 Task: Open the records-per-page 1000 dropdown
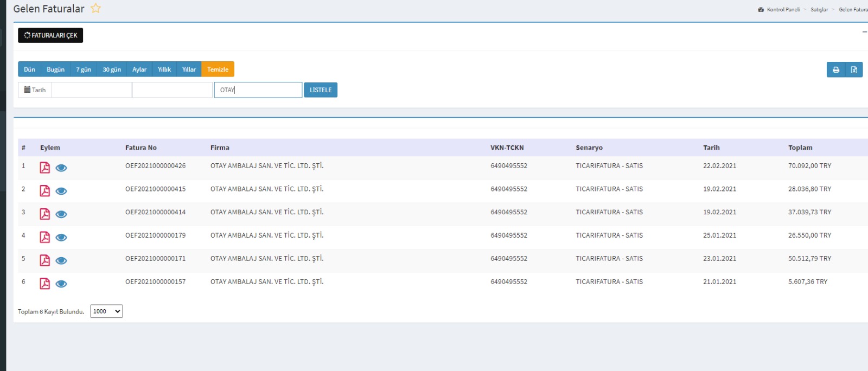click(106, 311)
